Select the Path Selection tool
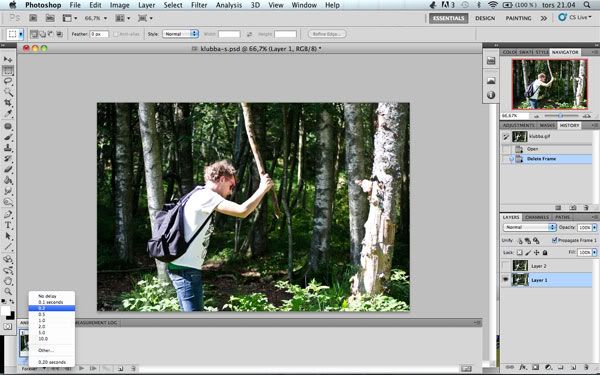The width and height of the screenshot is (600, 375). (x=8, y=236)
